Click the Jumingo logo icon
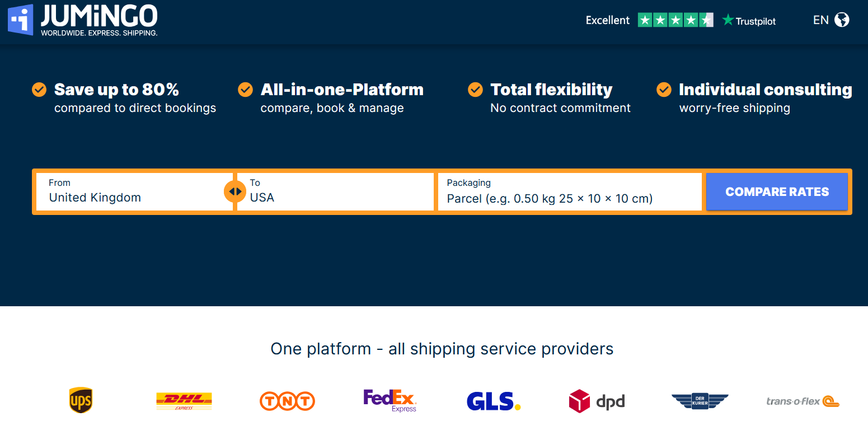 (x=21, y=20)
